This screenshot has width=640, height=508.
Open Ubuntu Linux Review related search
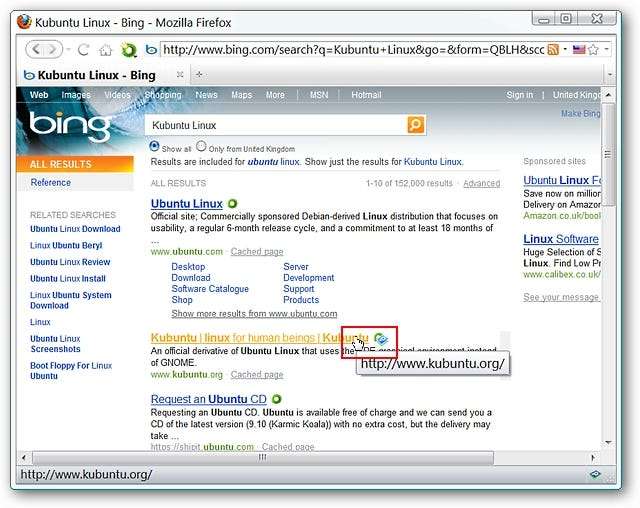point(70,262)
